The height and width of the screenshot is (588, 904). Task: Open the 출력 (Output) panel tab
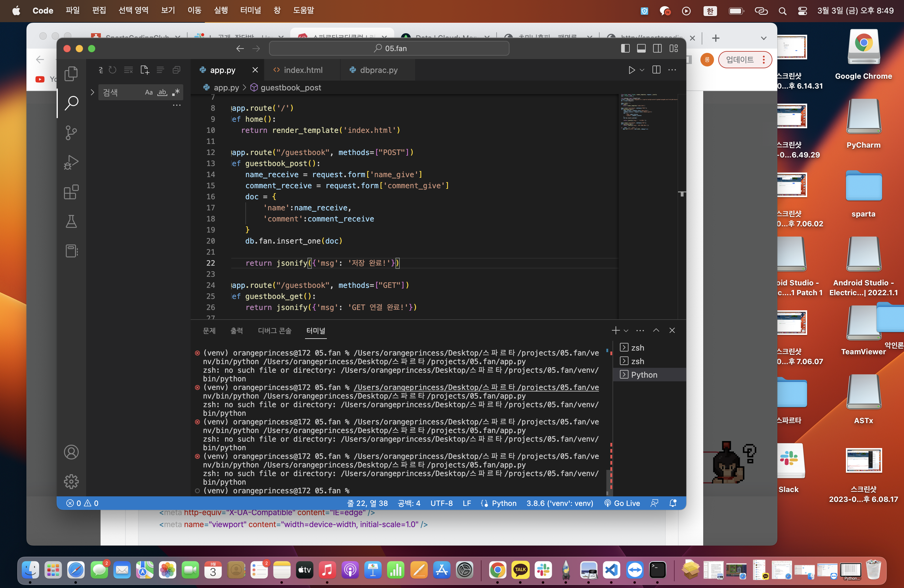tap(237, 331)
